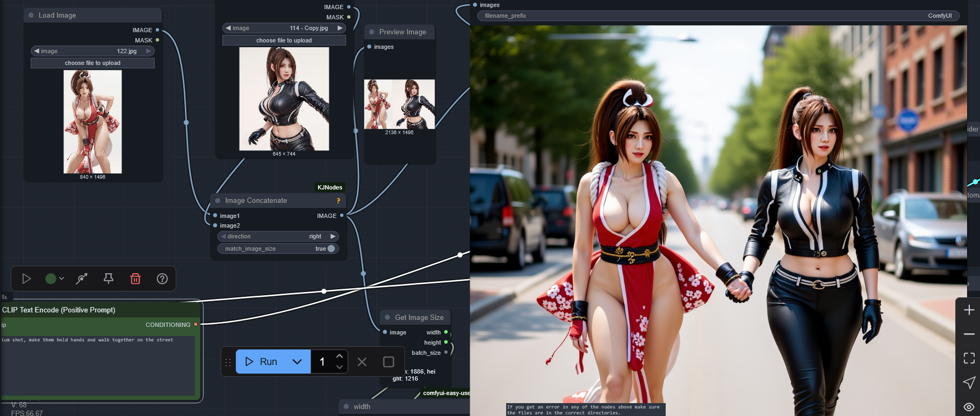Click the blue Run button
This screenshot has width=980, height=416.
pyautogui.click(x=261, y=362)
